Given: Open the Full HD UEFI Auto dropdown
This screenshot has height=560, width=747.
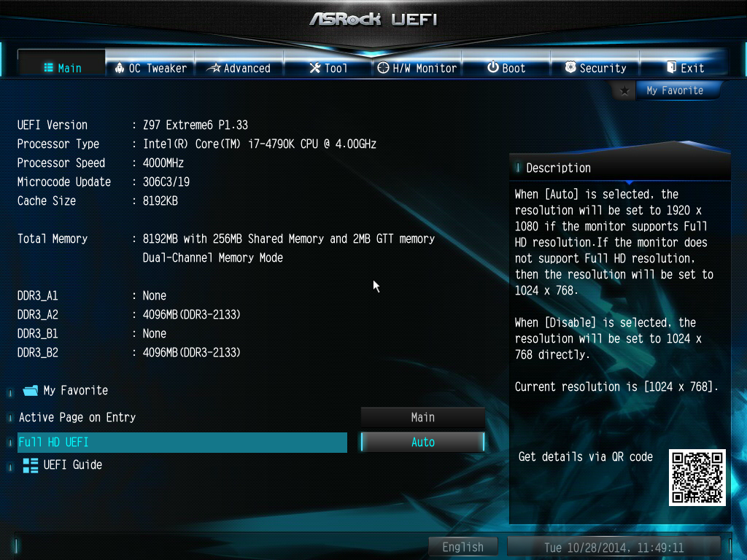Looking at the screenshot, I should (423, 443).
